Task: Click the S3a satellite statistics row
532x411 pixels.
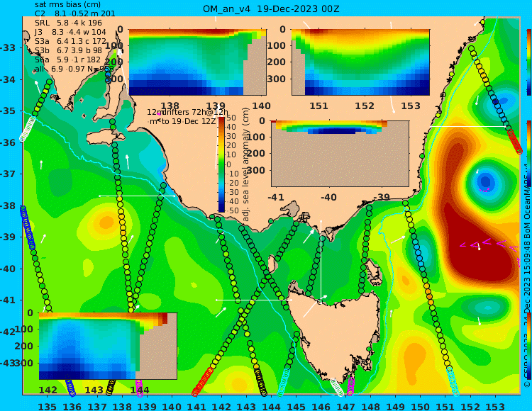Action: 70,41
